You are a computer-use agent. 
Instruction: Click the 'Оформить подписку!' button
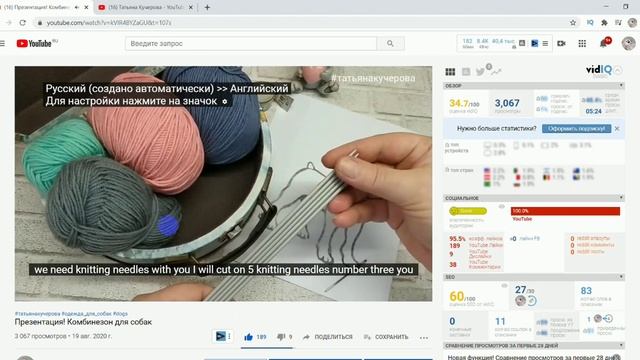(576, 129)
